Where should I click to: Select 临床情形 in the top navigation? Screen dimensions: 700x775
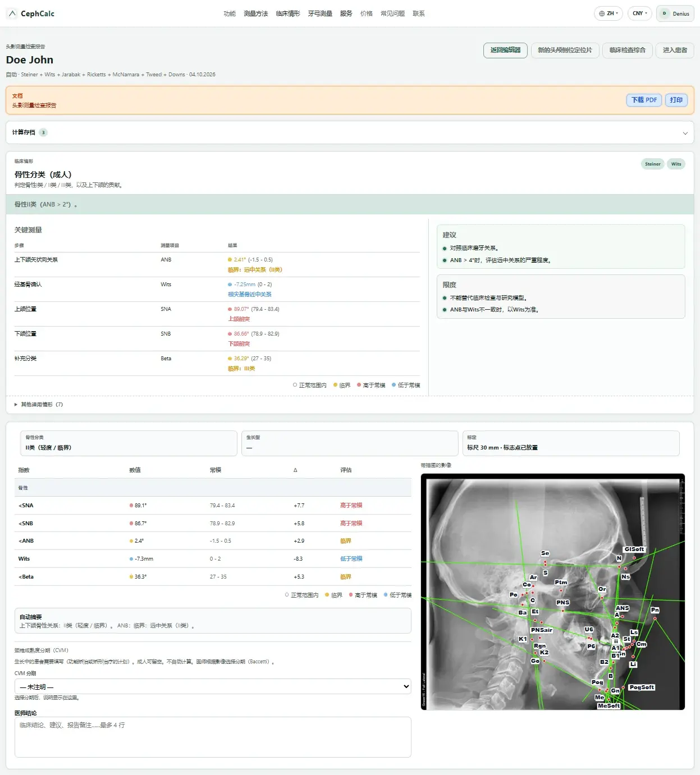(288, 13)
